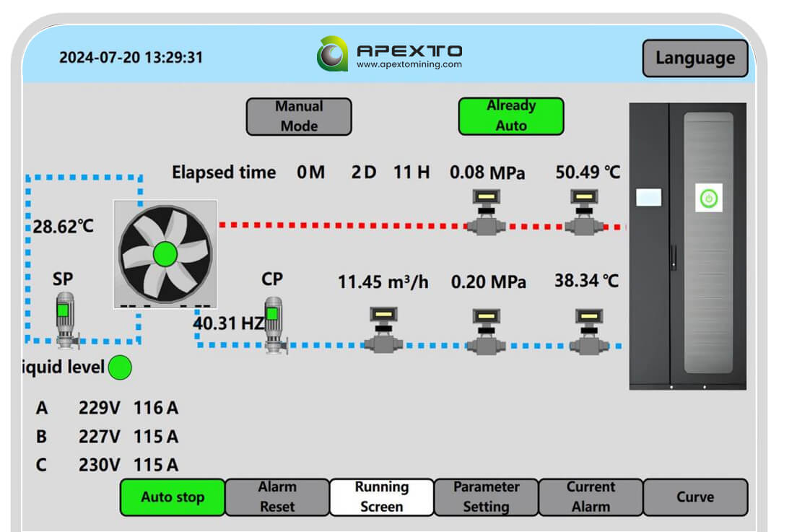Click the Alarm Reset button
Image resolution: width=797 pixels, height=532 pixels.
click(x=276, y=496)
